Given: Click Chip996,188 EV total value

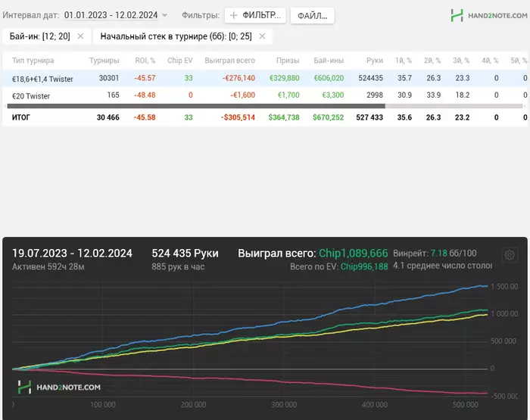Looking at the screenshot, I should click(364, 267).
